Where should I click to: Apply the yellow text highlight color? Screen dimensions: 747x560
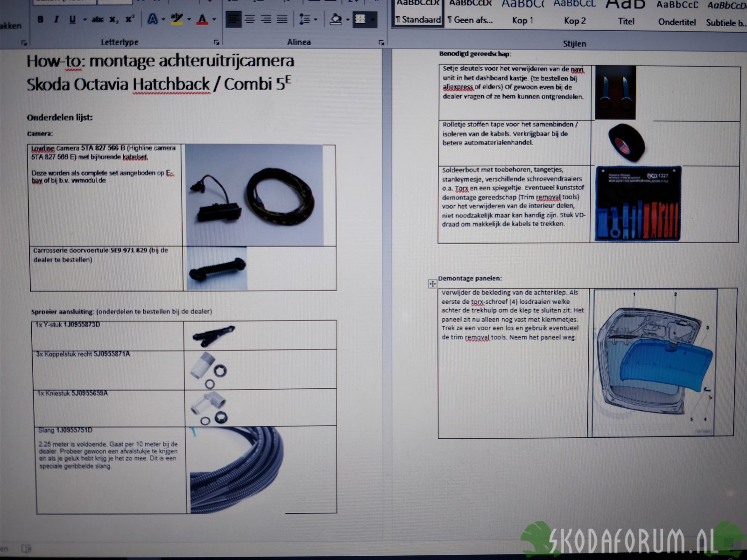click(x=177, y=19)
